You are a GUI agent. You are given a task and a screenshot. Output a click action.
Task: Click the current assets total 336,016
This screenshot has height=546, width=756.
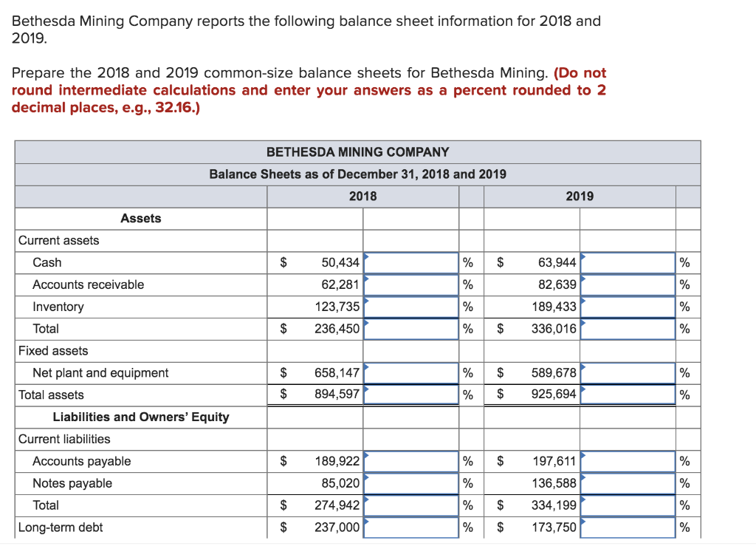pos(554,330)
